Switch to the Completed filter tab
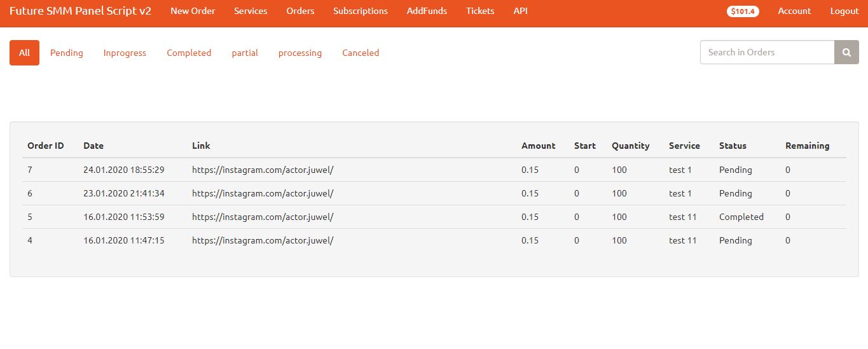This screenshot has height=349, width=868. (189, 53)
